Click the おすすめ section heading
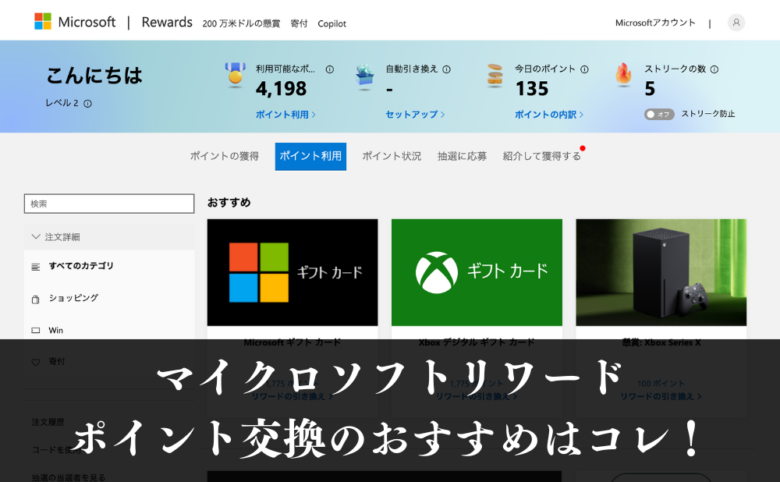The height and width of the screenshot is (482, 780). click(229, 202)
